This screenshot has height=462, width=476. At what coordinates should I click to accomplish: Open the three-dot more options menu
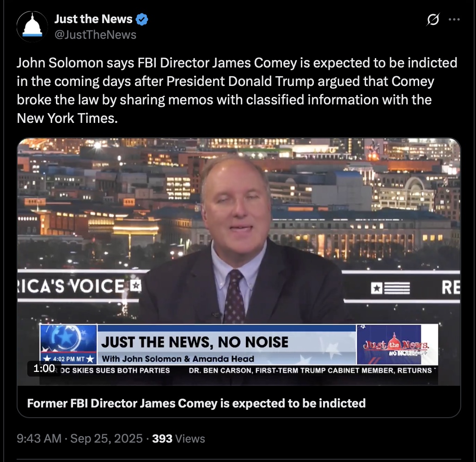tap(454, 19)
